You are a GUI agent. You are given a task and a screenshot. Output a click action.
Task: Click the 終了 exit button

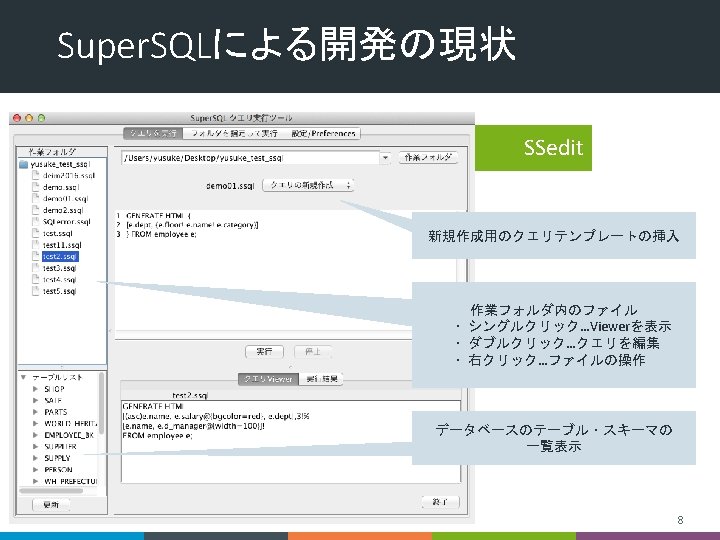pyautogui.click(x=440, y=502)
